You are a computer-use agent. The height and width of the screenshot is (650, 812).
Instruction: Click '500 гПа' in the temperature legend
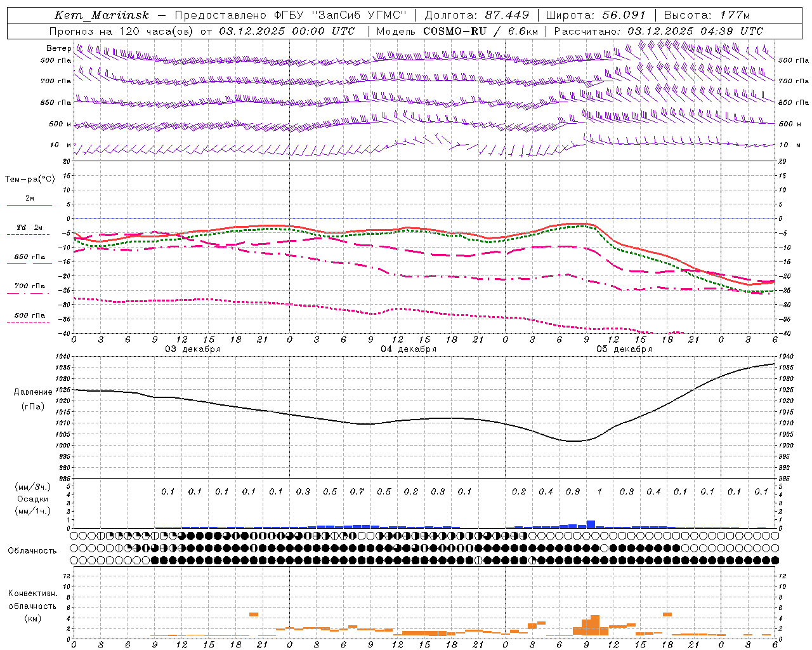30,315
